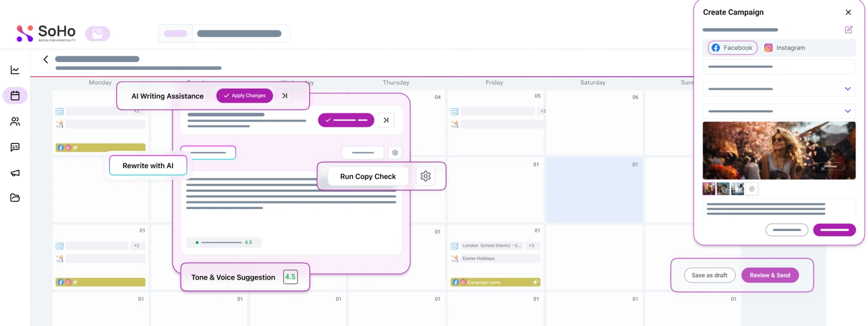Click the edit pencil icon in Create Campaign
Screen dimensions: 868x326
coord(848,30)
